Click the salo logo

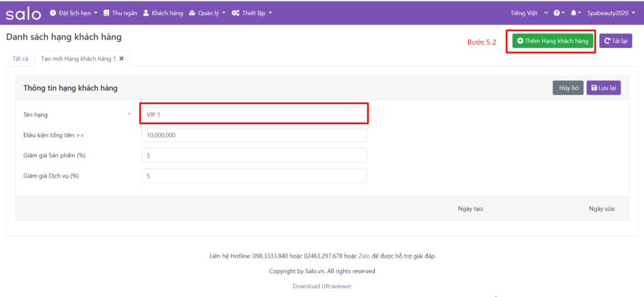[x=23, y=13]
